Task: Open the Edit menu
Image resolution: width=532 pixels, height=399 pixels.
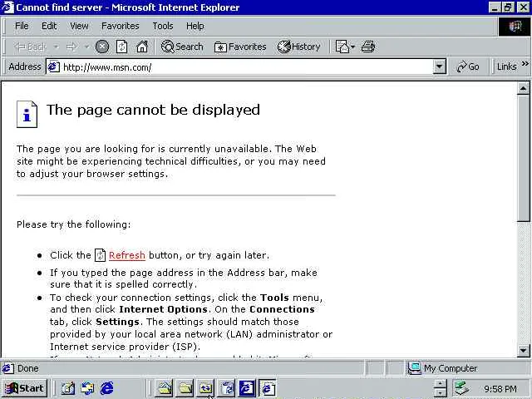Action: click(49, 26)
